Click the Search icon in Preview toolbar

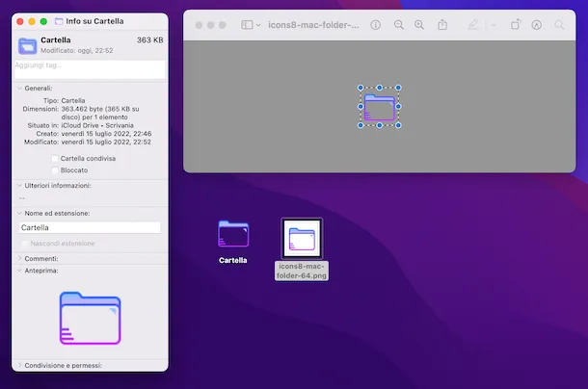[559, 25]
